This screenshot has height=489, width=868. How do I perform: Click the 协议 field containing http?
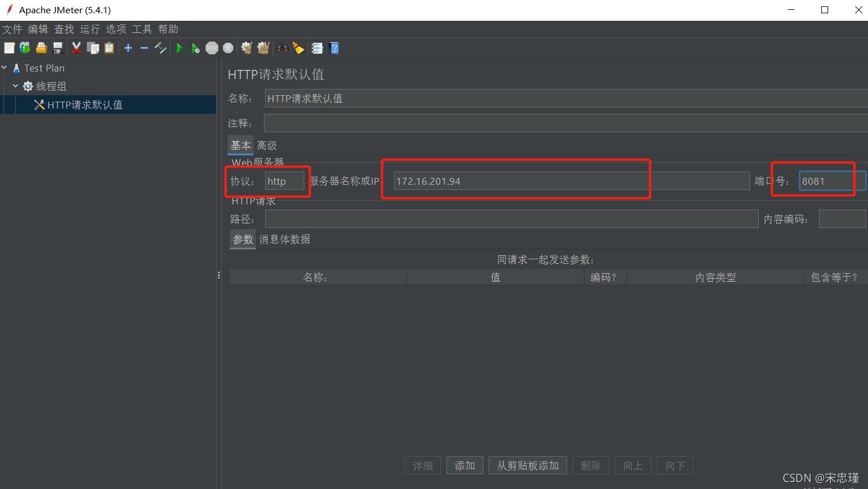click(x=285, y=181)
